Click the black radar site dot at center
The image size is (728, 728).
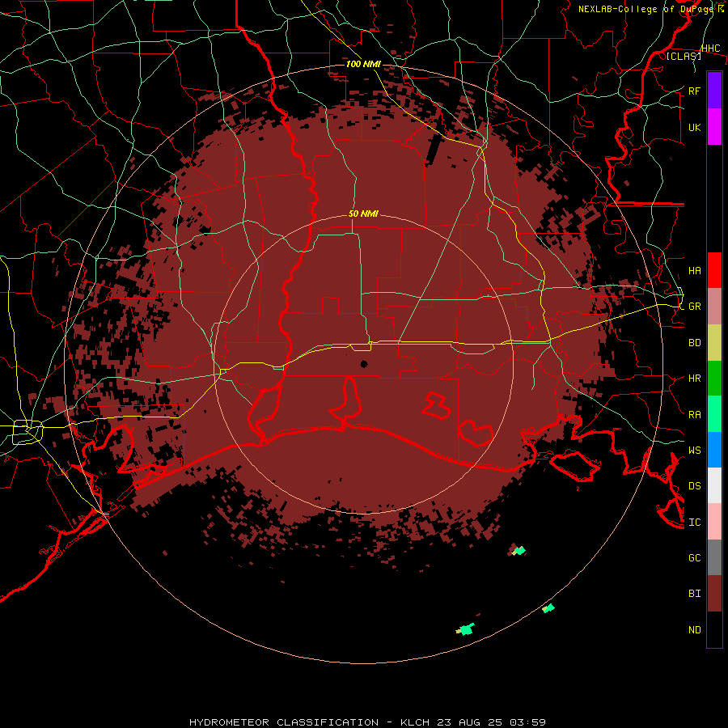click(364, 364)
